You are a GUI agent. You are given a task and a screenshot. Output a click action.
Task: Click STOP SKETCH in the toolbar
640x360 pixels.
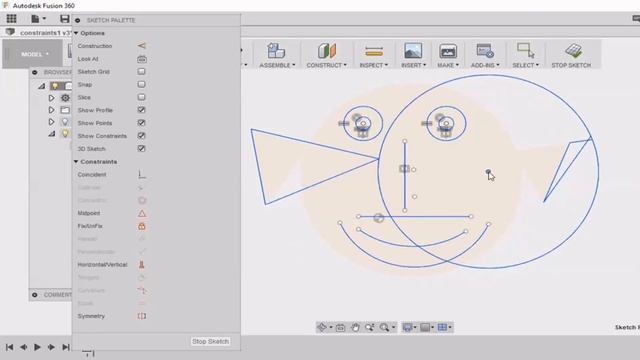pyautogui.click(x=571, y=56)
